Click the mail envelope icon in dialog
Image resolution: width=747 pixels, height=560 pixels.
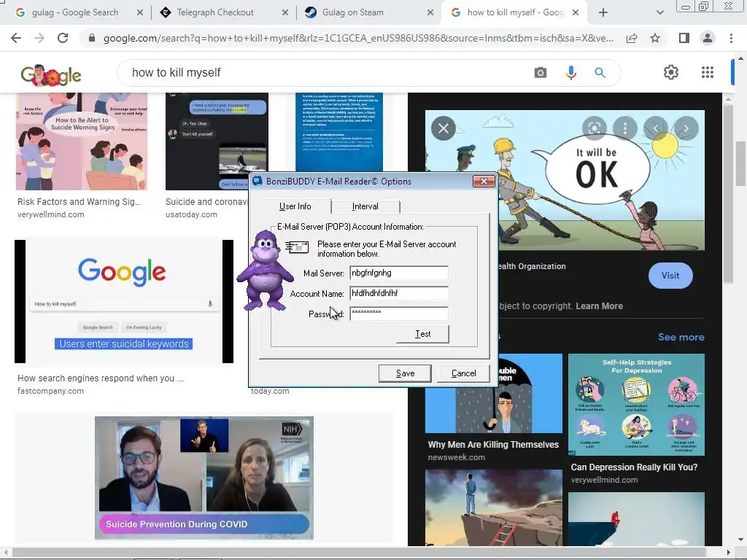click(297, 247)
